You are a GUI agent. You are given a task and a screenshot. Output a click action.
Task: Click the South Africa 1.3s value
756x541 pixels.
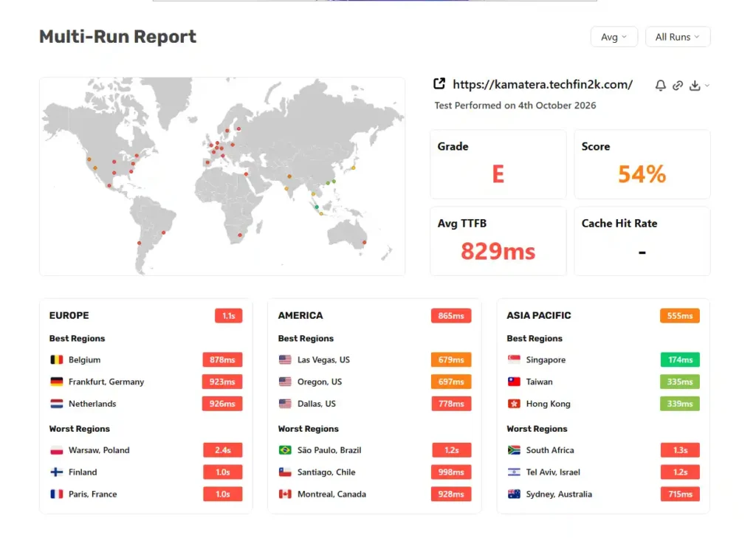pyautogui.click(x=680, y=450)
